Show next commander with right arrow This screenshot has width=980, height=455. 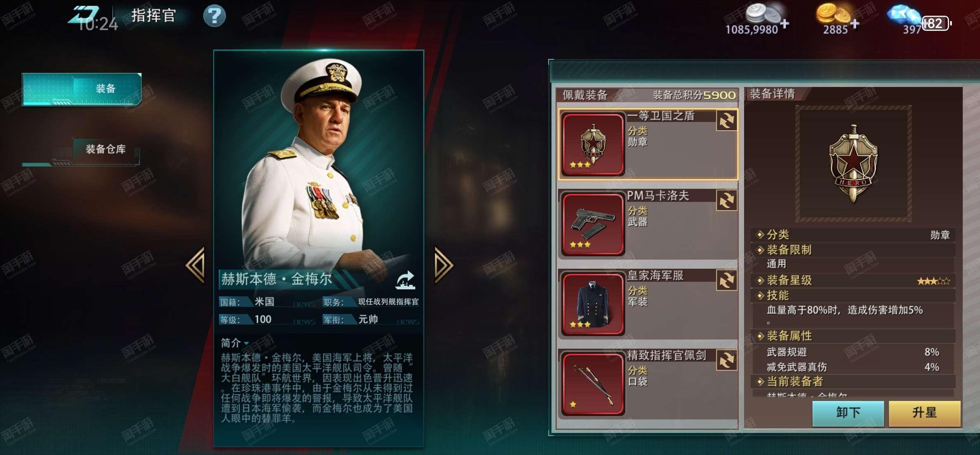point(444,265)
